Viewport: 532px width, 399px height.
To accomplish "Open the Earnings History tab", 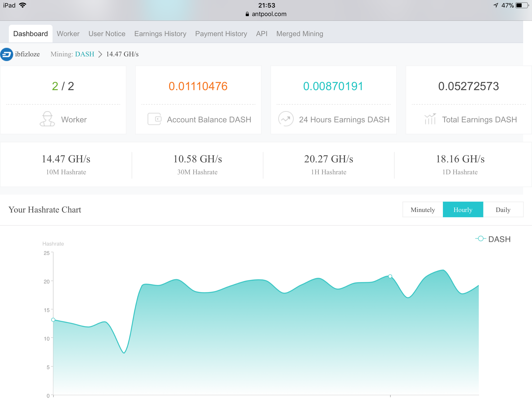I will point(160,34).
